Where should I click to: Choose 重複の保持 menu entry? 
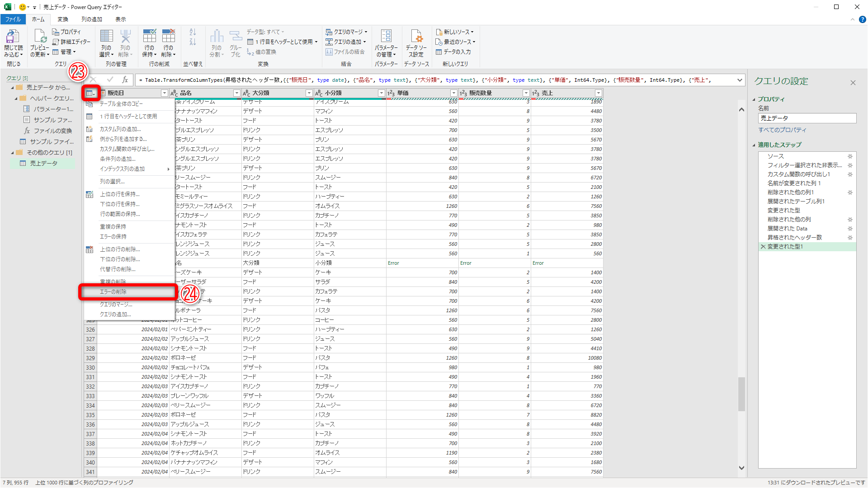click(x=113, y=227)
